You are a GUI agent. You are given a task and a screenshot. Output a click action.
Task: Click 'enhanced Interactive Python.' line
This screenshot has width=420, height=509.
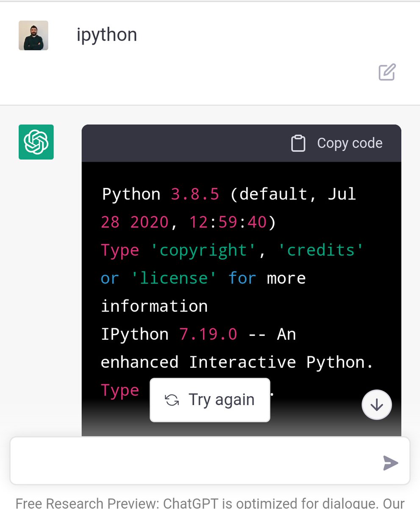pyautogui.click(x=237, y=363)
